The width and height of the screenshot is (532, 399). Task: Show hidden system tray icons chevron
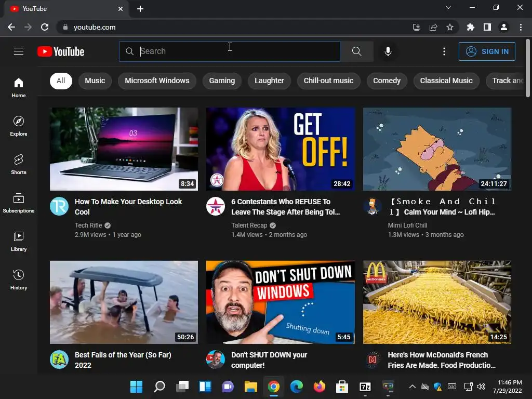click(412, 387)
